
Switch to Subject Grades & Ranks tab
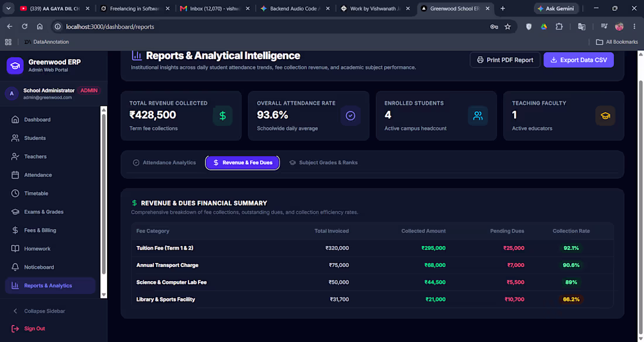pyautogui.click(x=324, y=163)
